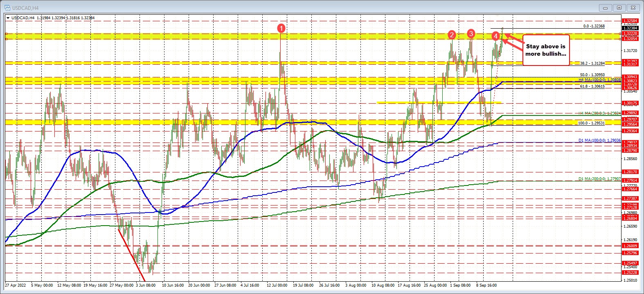Click the 1.25796 price level tag
644x294 pixels.
tap(629, 253)
